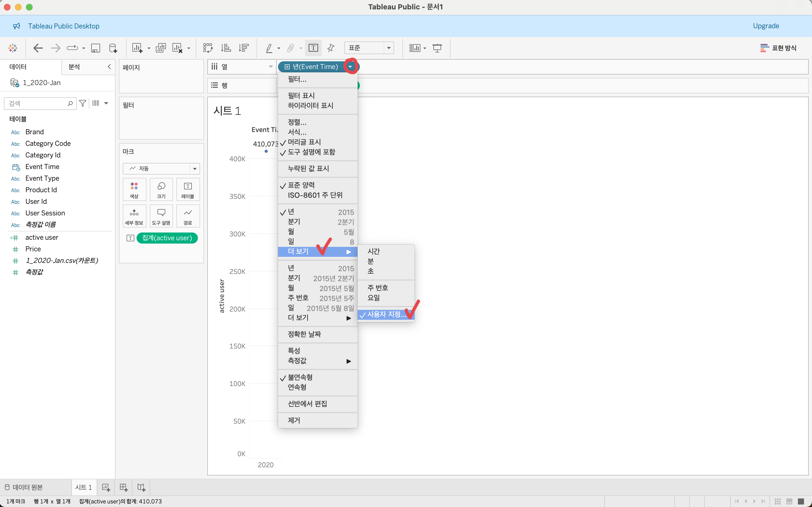Screen dimensions: 812x507
Task: Toggle 도구 설명에 포함 menu option
Action: 311,152
